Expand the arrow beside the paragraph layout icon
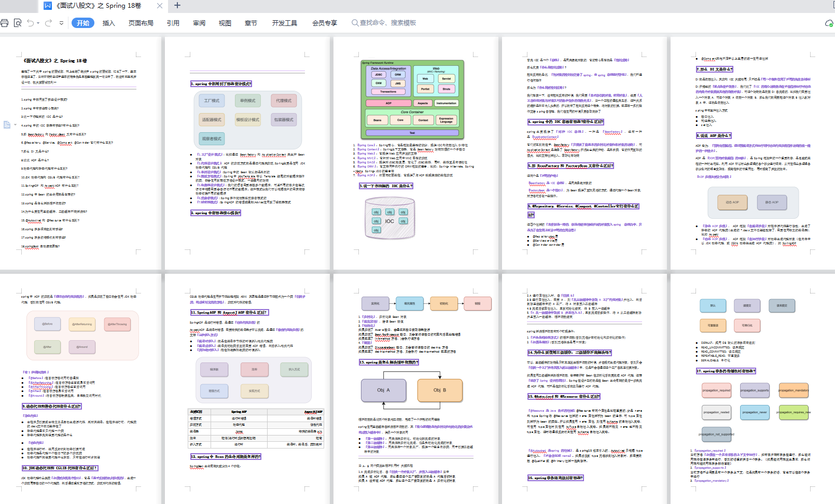The height and width of the screenshot is (504, 835). (15, 124)
